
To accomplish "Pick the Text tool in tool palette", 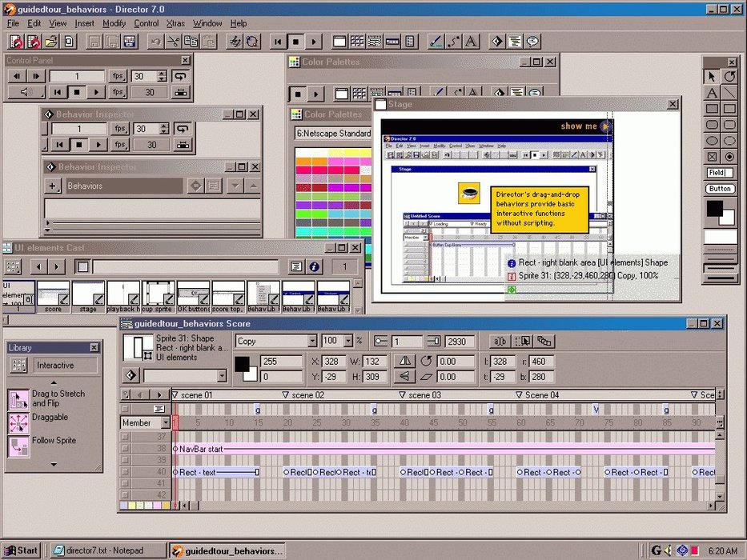I will coord(711,93).
